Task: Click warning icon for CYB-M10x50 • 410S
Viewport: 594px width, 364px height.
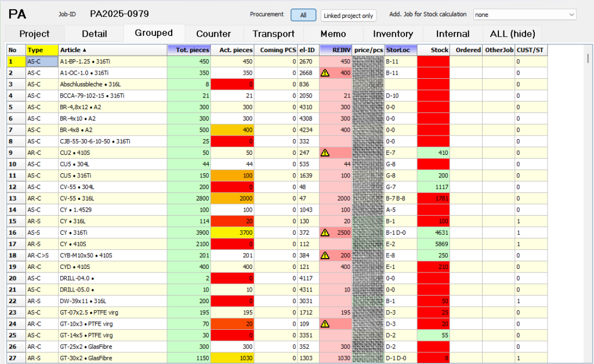Action: [325, 255]
